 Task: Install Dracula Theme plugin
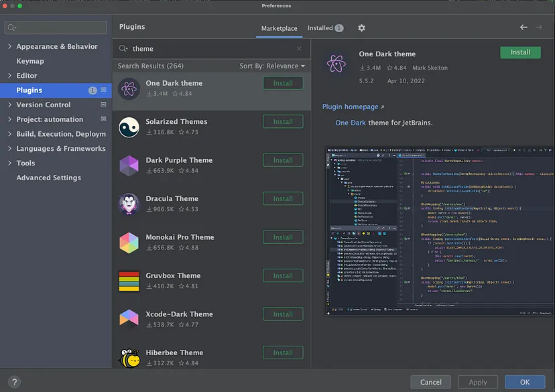click(x=283, y=198)
